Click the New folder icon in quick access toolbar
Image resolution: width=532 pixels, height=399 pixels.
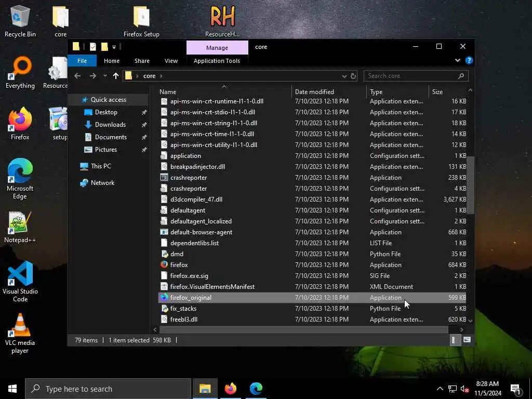[104, 47]
